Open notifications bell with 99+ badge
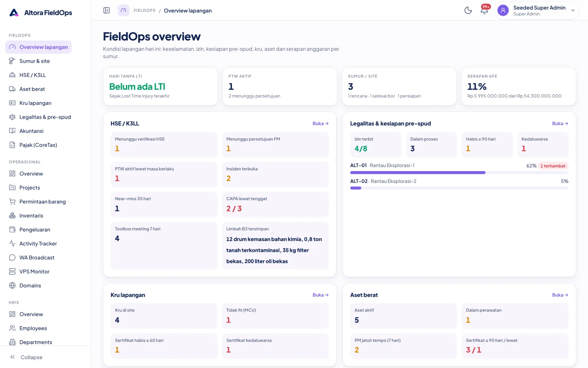588x368 pixels. [484, 10]
